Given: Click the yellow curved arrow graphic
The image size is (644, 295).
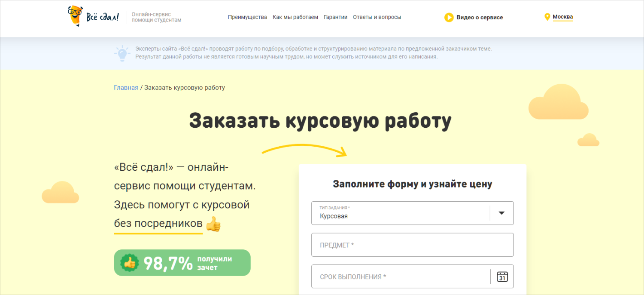Looking at the screenshot, I should tap(304, 150).
